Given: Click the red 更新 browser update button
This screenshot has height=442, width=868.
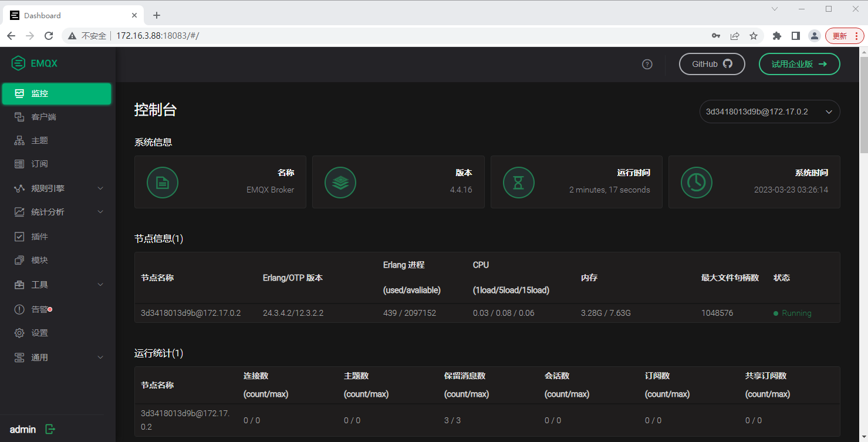Looking at the screenshot, I should [x=845, y=36].
